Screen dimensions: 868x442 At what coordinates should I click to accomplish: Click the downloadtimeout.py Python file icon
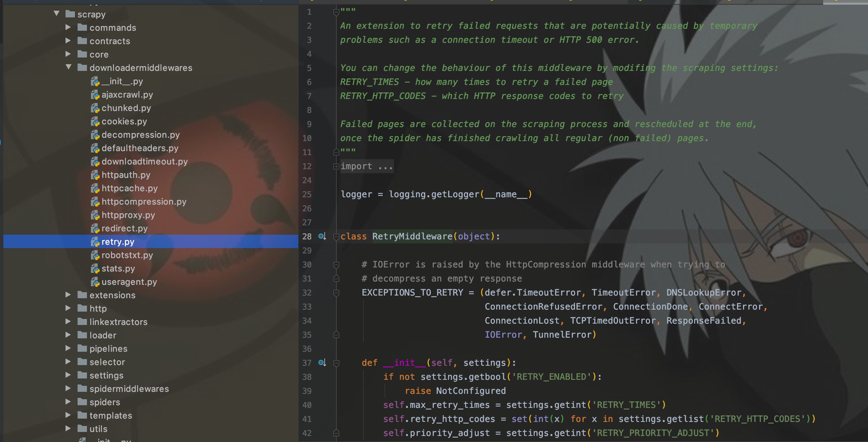pos(95,162)
